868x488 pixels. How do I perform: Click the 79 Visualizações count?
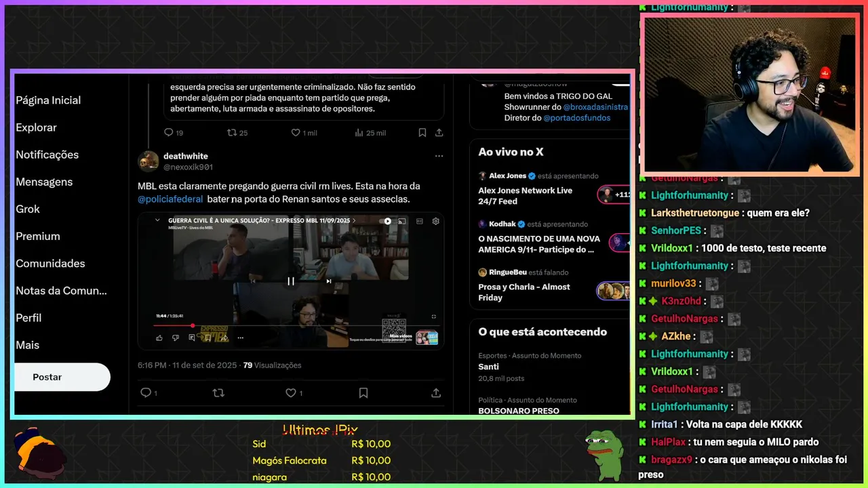click(272, 365)
